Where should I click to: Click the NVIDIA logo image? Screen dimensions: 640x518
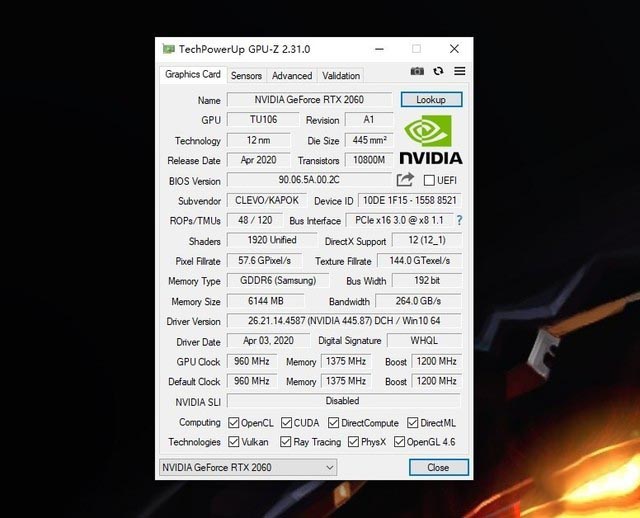tap(431, 140)
